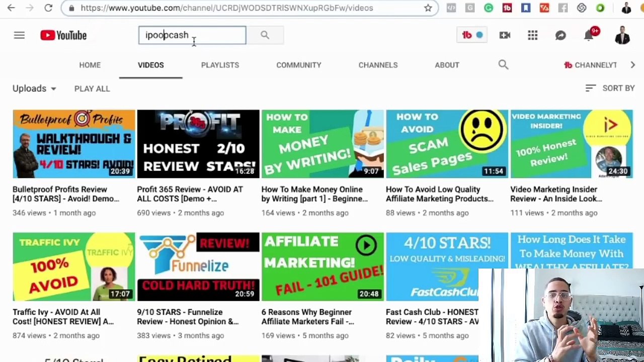Image resolution: width=644 pixels, height=362 pixels.
Task: Open Traffic Ivy AVOID At All Cost title
Action: point(63,317)
